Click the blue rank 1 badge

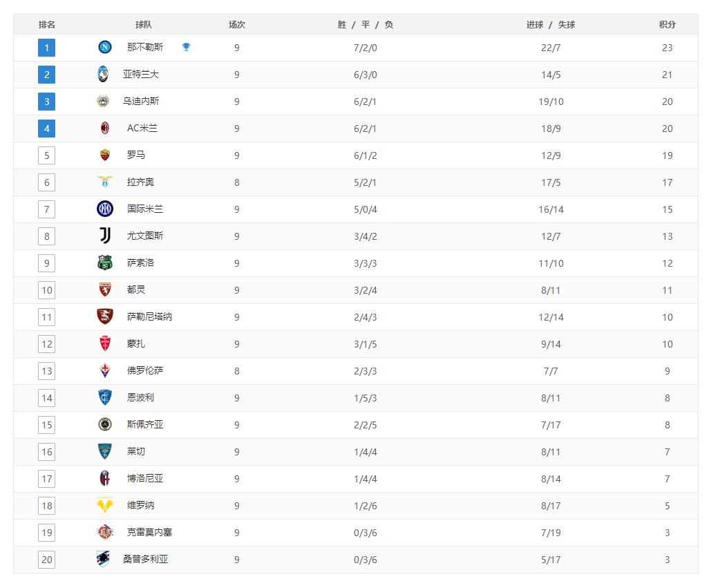47,48
